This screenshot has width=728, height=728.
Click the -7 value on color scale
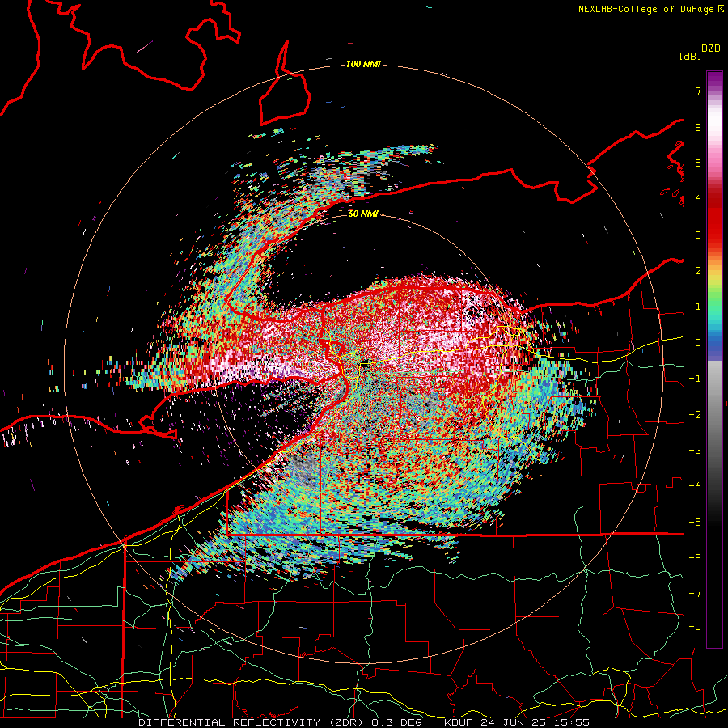click(695, 594)
